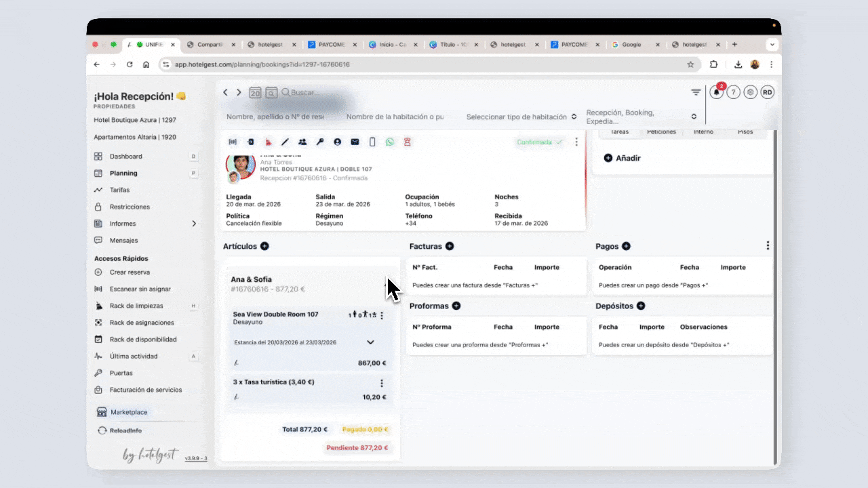The width and height of the screenshot is (868, 488).
Task: Click the guests group icon
Action: click(302, 142)
